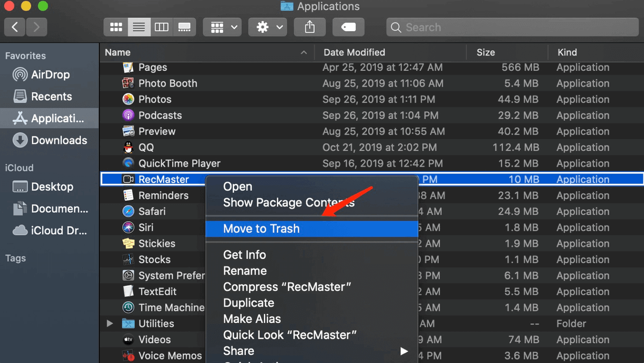
Task: Click Utilities row's Folder kind text
Action: coord(572,323)
